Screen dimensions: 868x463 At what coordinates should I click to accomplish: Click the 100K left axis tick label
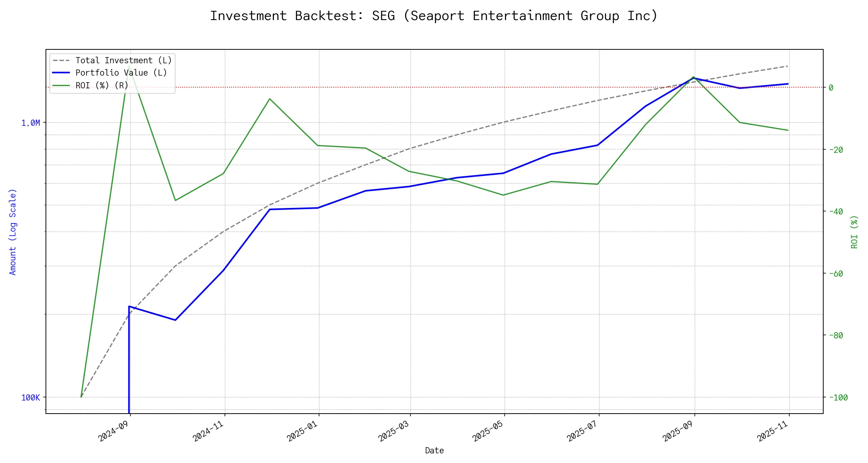[x=30, y=398]
